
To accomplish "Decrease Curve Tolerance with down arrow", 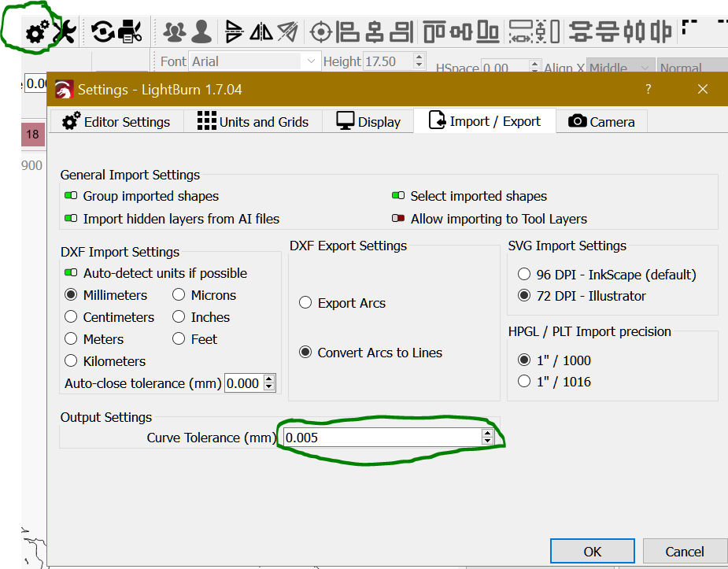I will 487,441.
